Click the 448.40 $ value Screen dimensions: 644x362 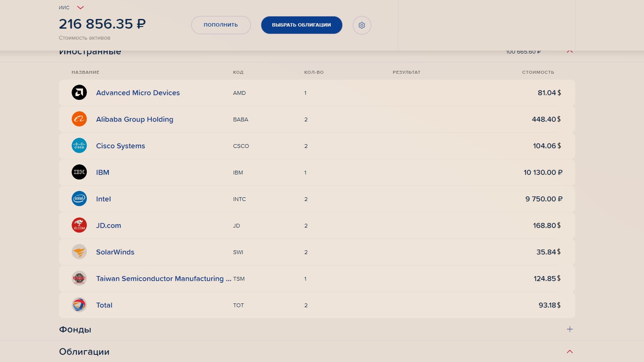click(546, 119)
